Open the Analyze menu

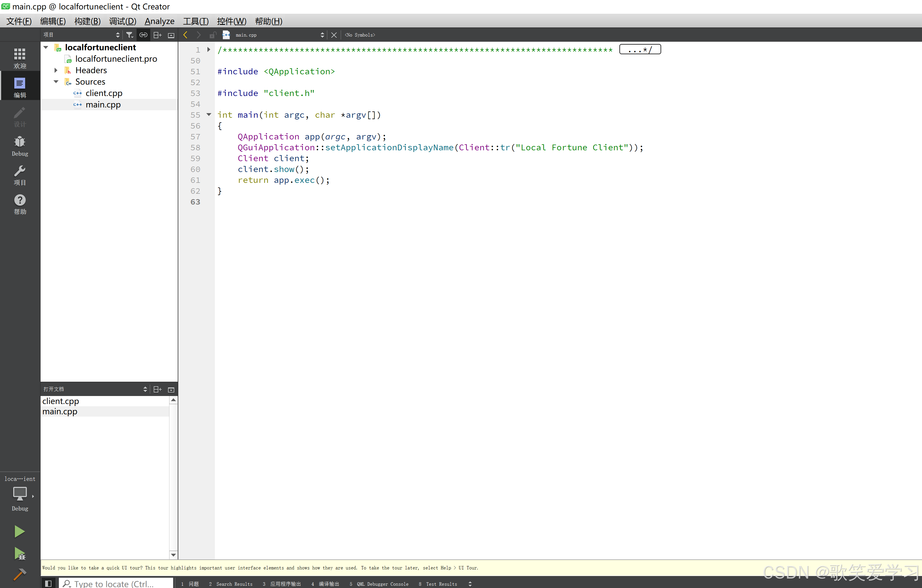pyautogui.click(x=159, y=21)
